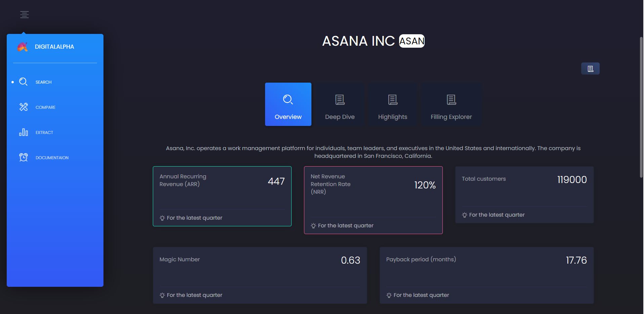Click the document icon above Highlights

tap(393, 100)
